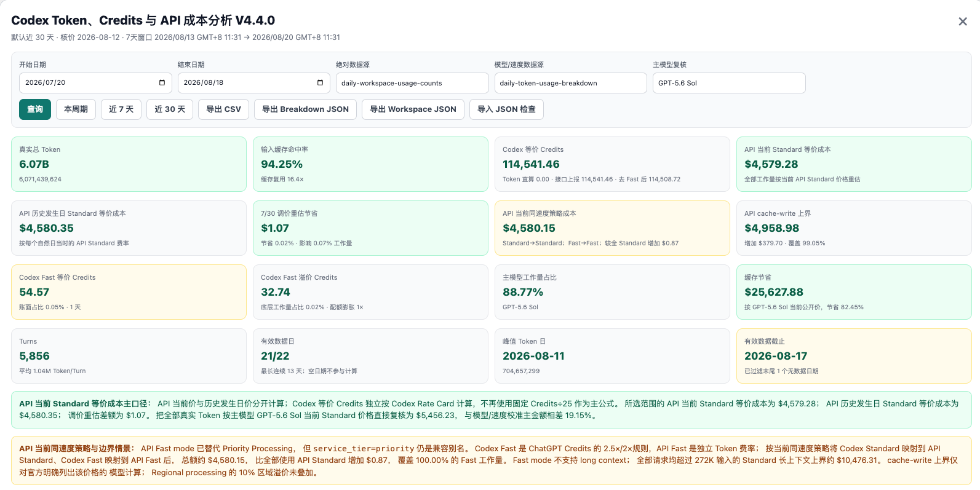This screenshot has height=490, width=980.
Task: Click the 开始日期 label
Action: [33, 65]
